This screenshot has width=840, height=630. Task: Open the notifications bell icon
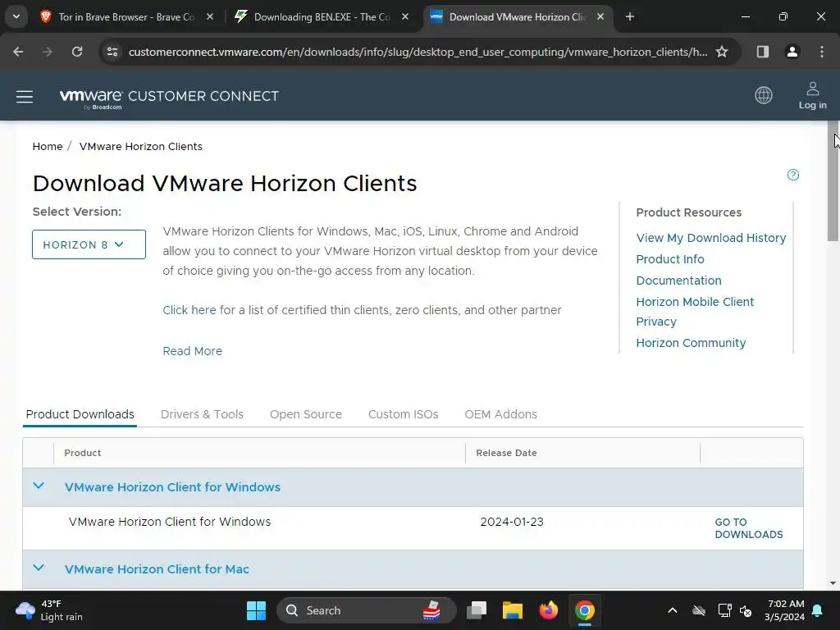pos(818,610)
